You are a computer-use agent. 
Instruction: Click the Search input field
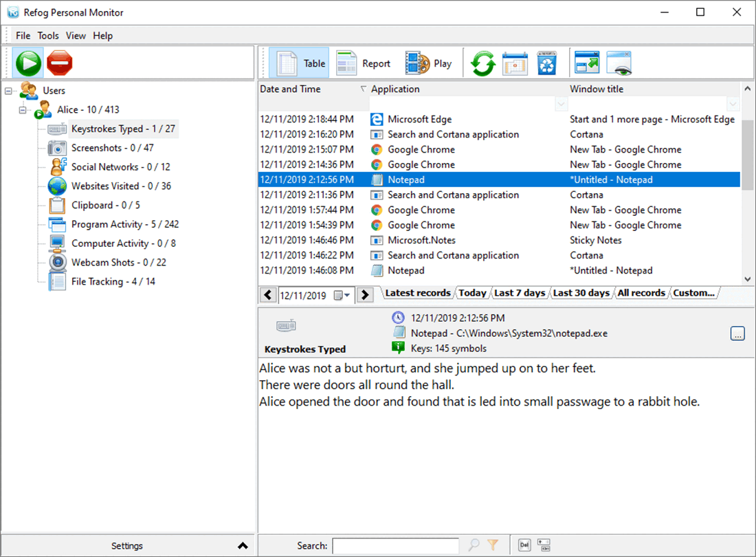click(395, 546)
